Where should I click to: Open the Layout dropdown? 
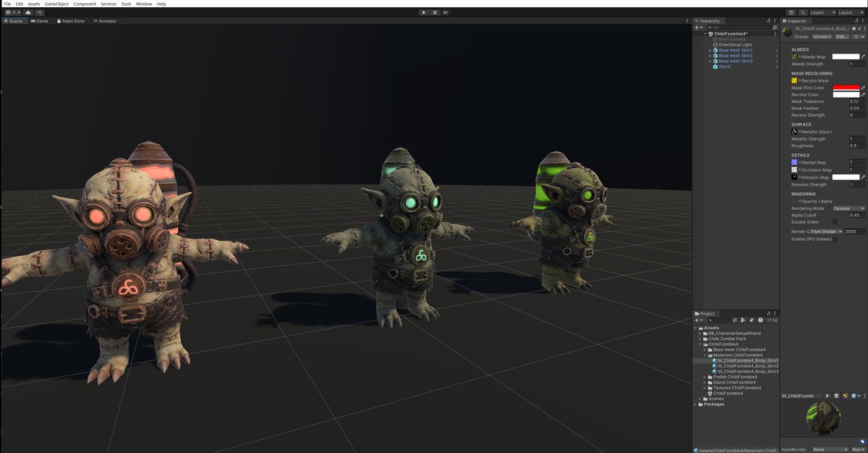tap(850, 12)
